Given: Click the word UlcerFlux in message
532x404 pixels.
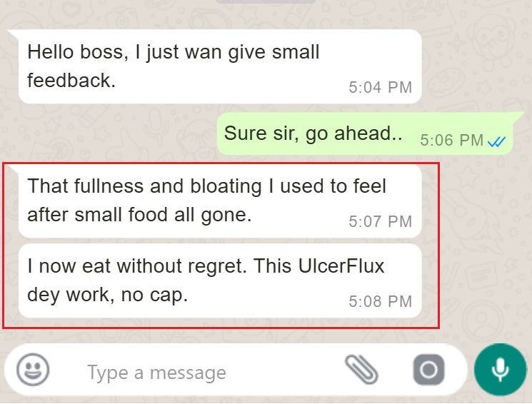Looking at the screenshot, I should (x=341, y=266).
